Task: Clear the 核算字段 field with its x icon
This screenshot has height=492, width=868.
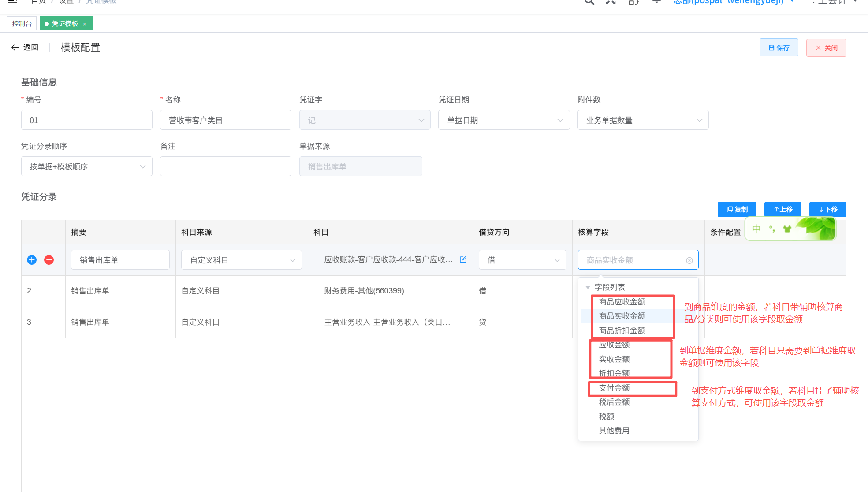Action: click(689, 260)
